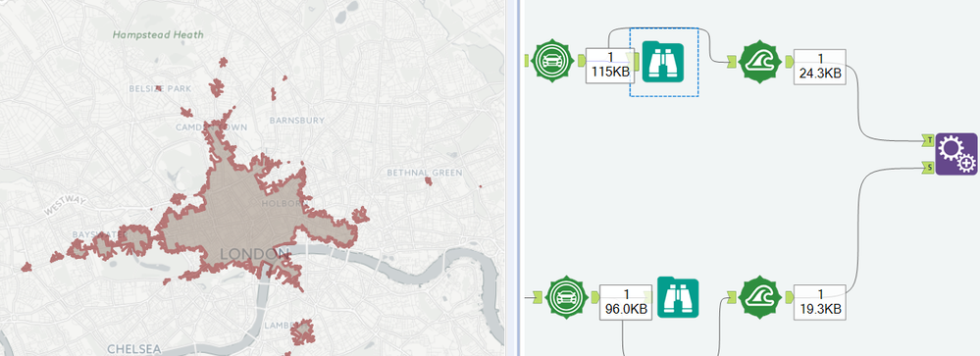The height and width of the screenshot is (356, 980).
Task: Select the top Trade Area car tool
Action: [x=552, y=61]
